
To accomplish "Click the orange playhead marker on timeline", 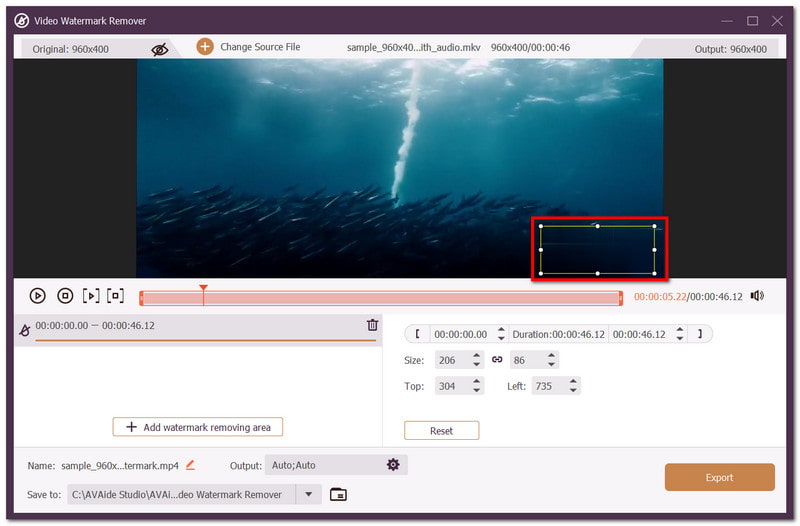I will tap(204, 289).
